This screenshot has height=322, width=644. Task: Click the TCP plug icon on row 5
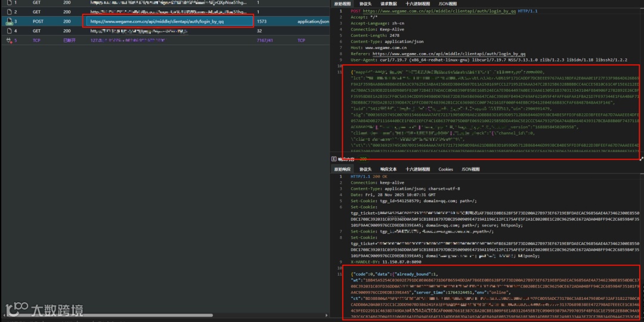click(10, 40)
